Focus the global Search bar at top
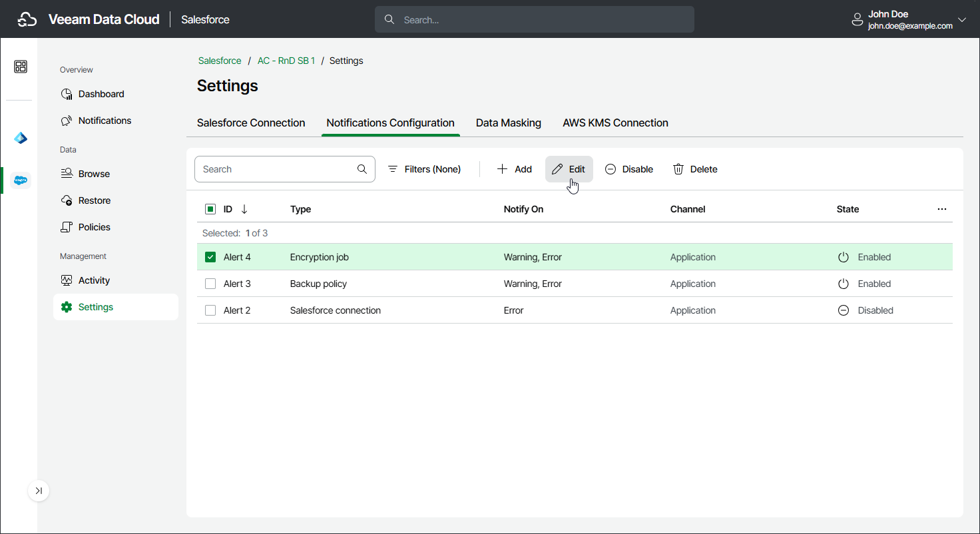Screen dimensions: 980x534 click(x=535, y=20)
